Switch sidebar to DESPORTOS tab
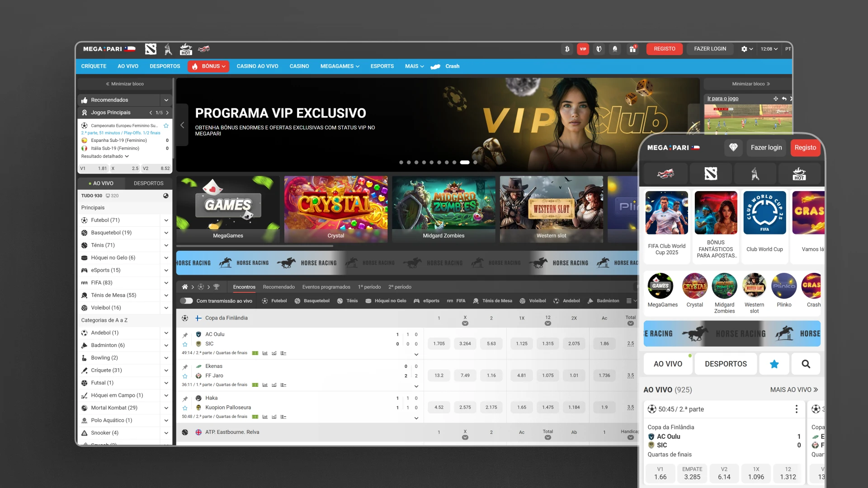Viewport: 868px width, 488px height. coord(148,183)
